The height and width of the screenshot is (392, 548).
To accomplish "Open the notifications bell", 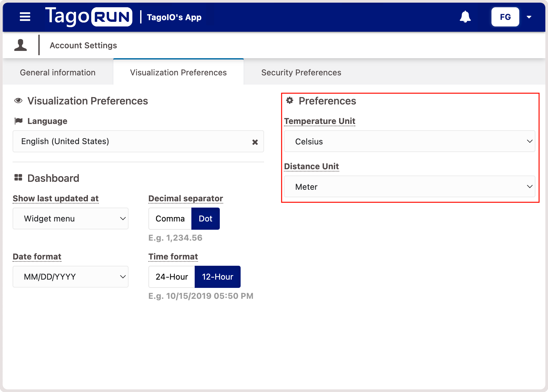I will tap(465, 17).
